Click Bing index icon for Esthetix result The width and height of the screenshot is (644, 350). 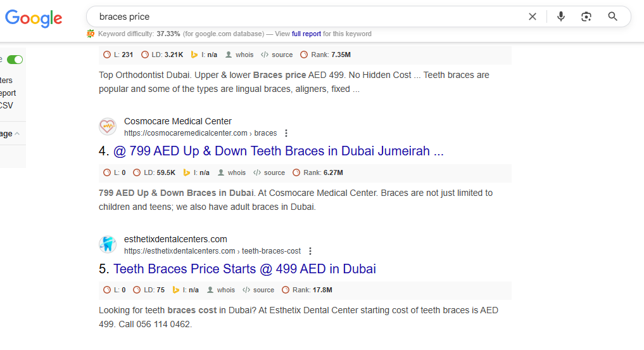176,290
